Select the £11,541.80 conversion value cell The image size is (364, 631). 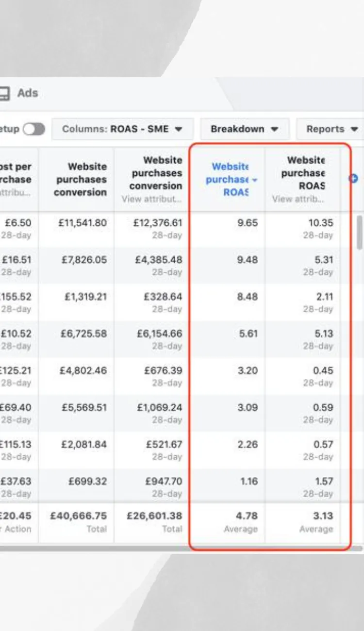click(x=83, y=223)
